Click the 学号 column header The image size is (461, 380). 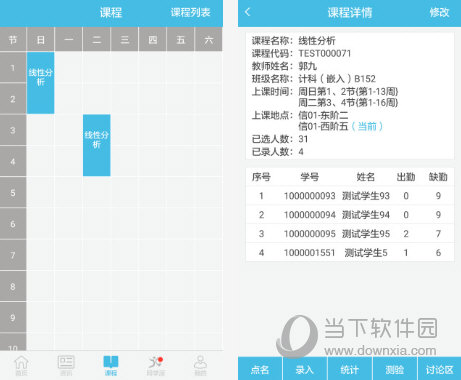309,176
